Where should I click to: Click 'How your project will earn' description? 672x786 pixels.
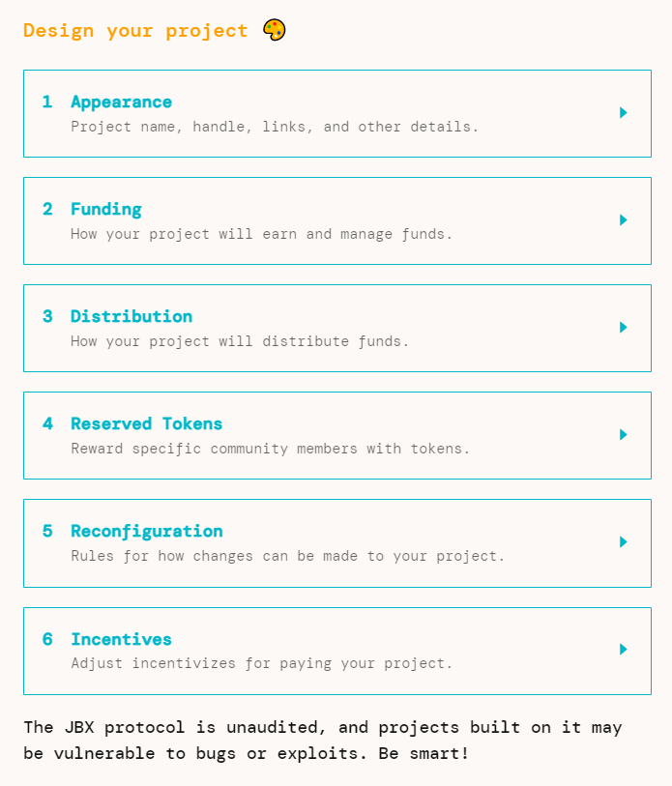click(261, 234)
